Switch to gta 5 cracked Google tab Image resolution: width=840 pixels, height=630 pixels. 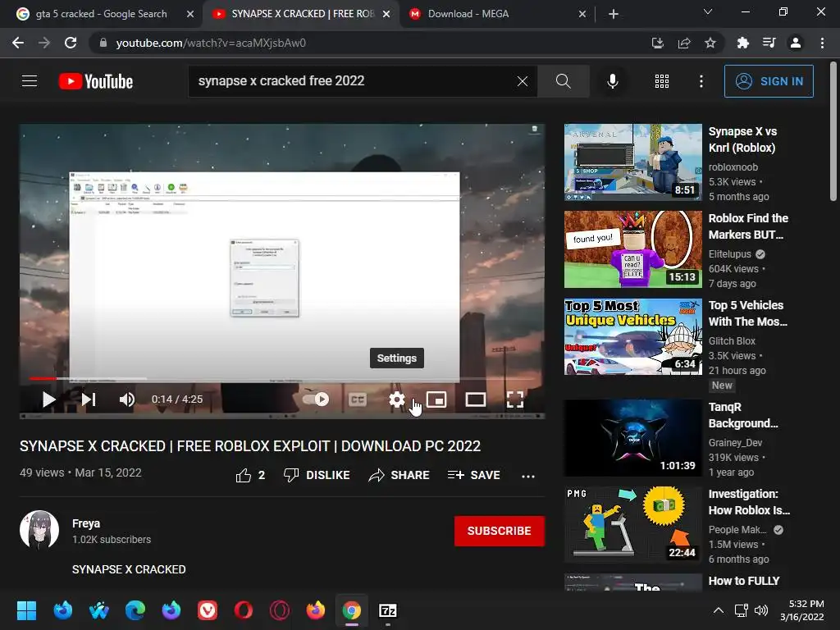click(x=101, y=14)
